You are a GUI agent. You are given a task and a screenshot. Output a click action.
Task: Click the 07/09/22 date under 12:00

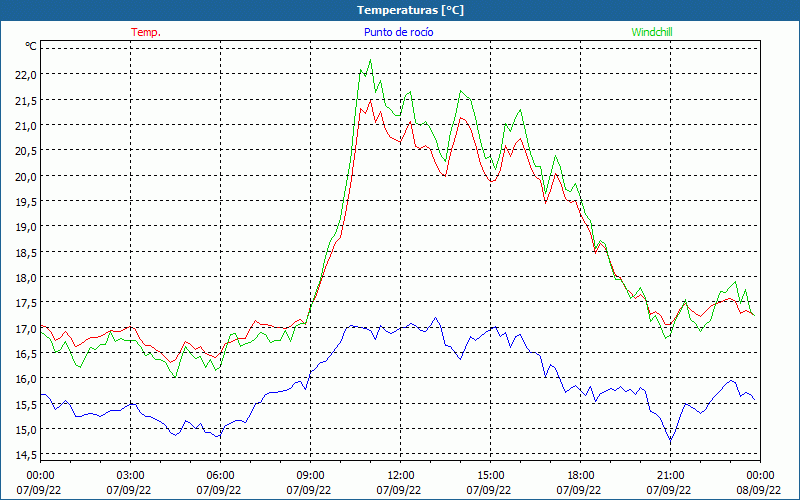point(399,490)
